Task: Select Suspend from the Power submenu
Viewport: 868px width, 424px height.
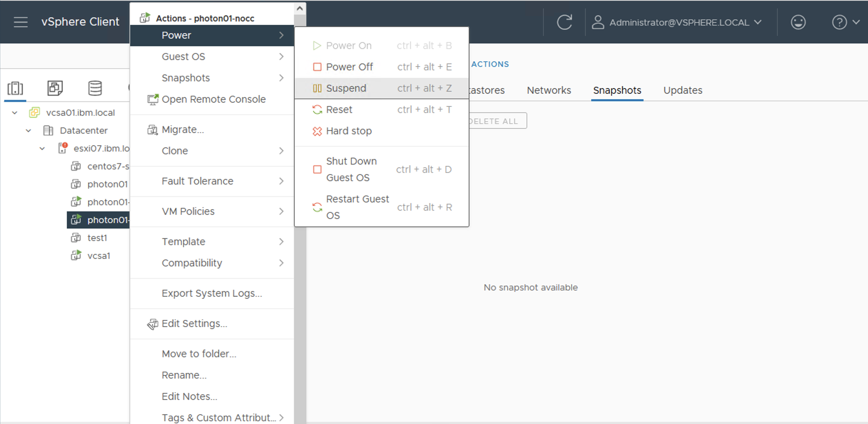Action: click(346, 88)
